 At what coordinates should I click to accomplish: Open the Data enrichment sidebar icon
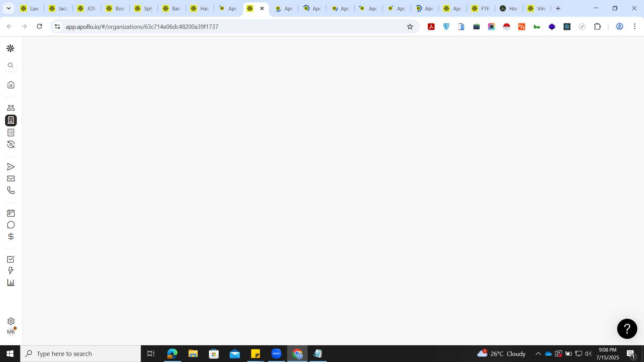pos(11,144)
